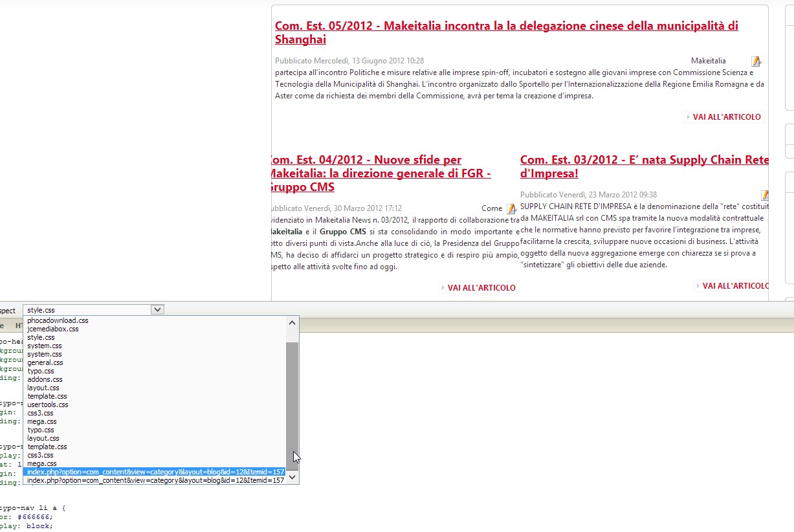
Task: Click VAI ALL'ARTICOLO under the Supply Chain Rete article
Action: pos(736,286)
